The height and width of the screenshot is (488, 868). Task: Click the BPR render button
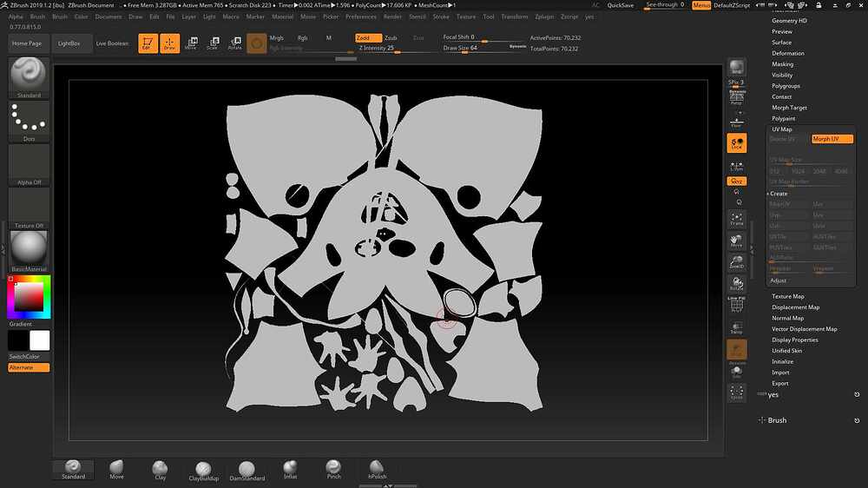pyautogui.click(x=736, y=68)
